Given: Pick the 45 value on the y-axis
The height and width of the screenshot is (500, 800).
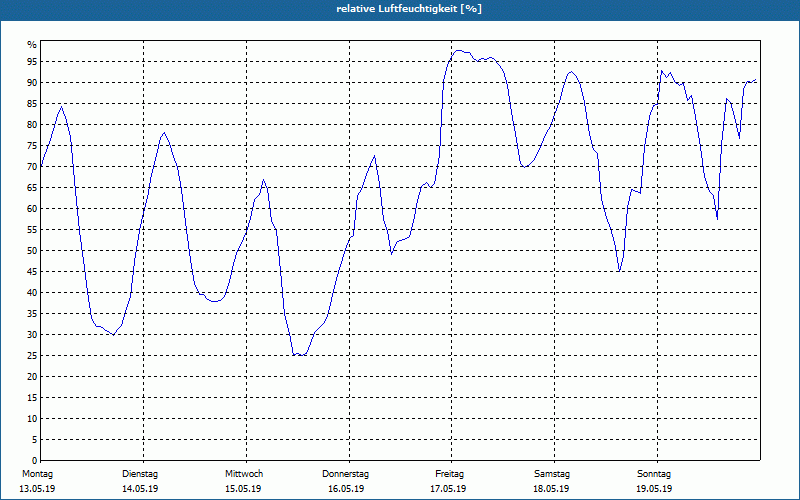Looking at the screenshot, I should point(32,271).
